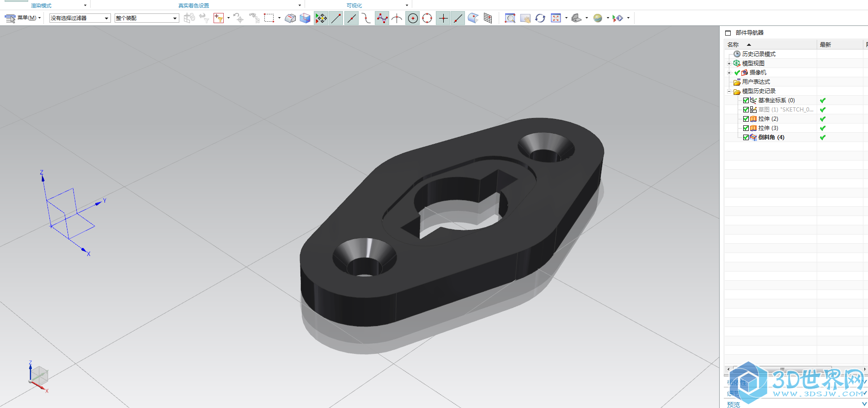Toggle the pole point zigzag snap icon
868x408 pixels.
coord(382,18)
